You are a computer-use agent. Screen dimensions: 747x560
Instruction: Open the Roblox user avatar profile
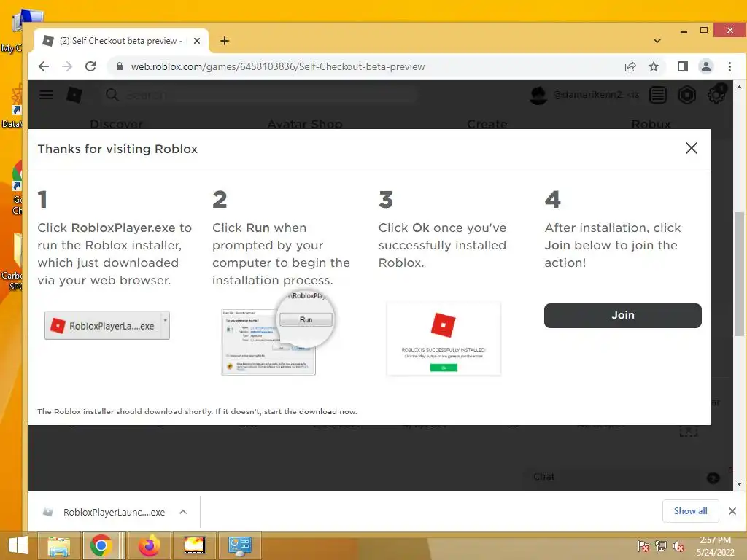coord(538,95)
